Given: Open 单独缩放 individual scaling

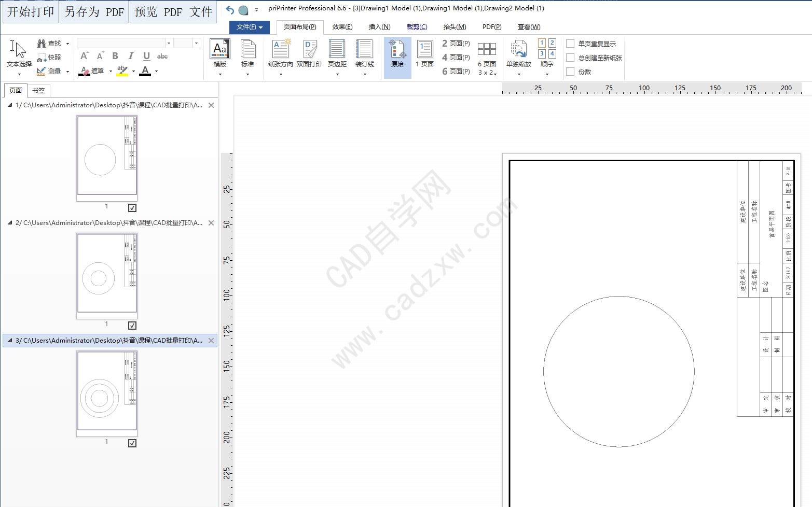Looking at the screenshot, I should coord(519,58).
